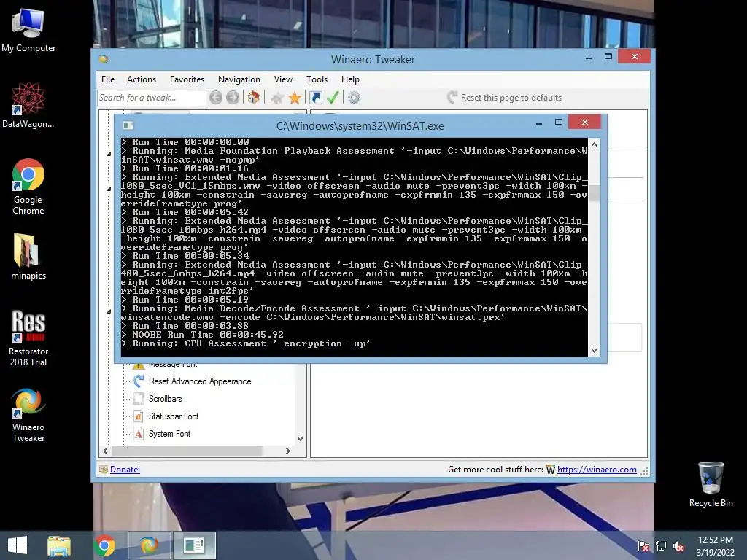The height and width of the screenshot is (560, 747).
Task: Select Scrollbars tree item
Action: [x=165, y=399]
